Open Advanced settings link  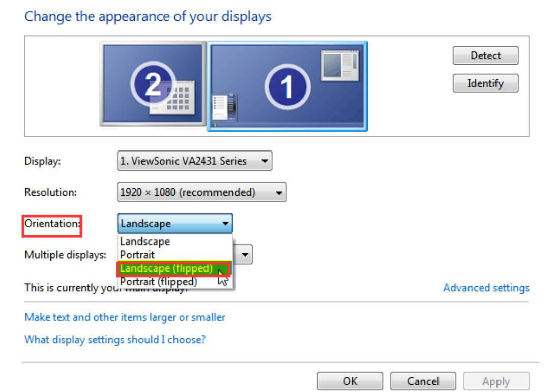pyautogui.click(x=486, y=288)
